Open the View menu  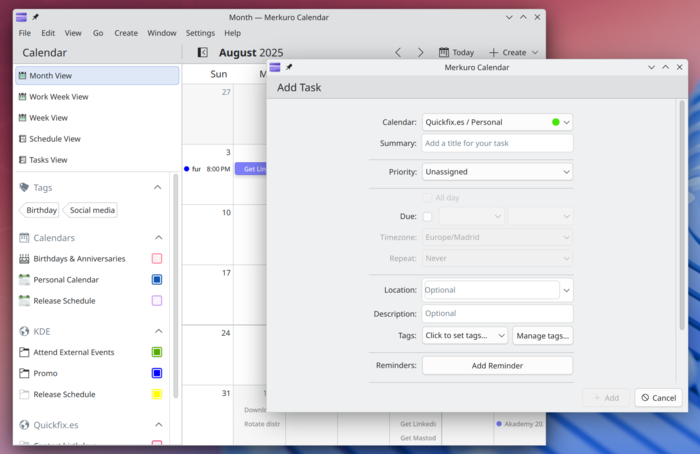tap(73, 33)
